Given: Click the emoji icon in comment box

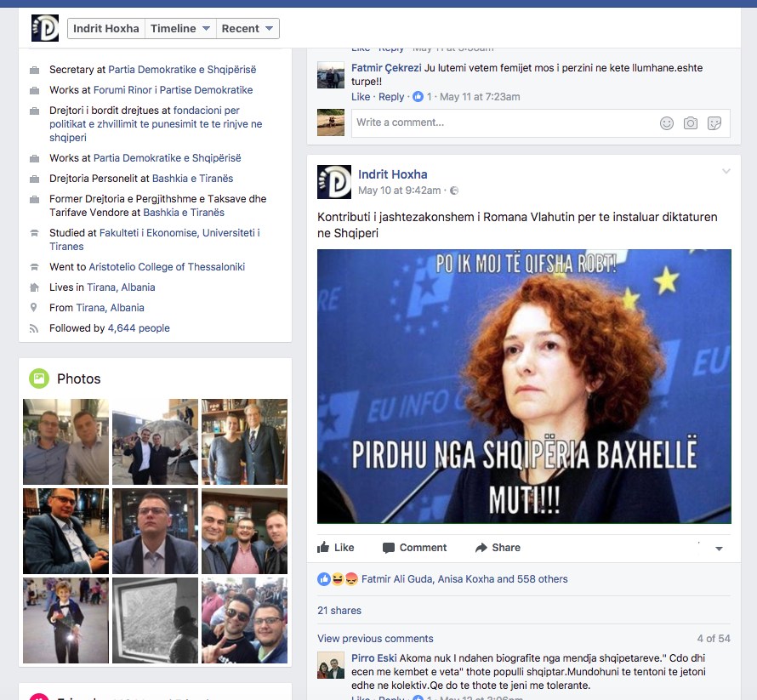Looking at the screenshot, I should pyautogui.click(x=667, y=123).
